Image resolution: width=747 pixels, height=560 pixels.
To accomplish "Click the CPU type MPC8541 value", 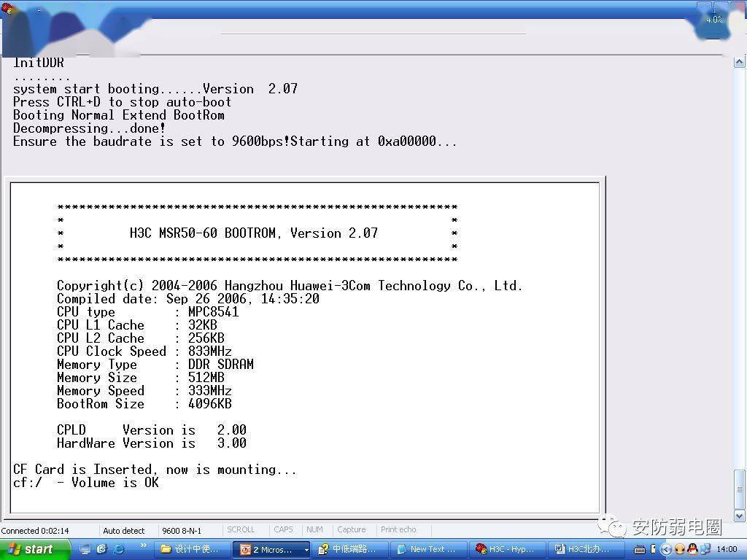I will [214, 312].
